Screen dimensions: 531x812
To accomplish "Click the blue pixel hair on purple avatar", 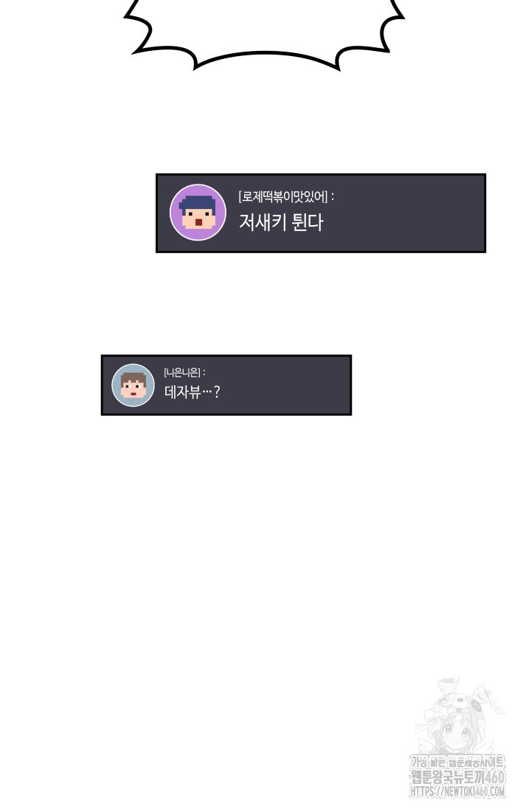I will (197, 203).
